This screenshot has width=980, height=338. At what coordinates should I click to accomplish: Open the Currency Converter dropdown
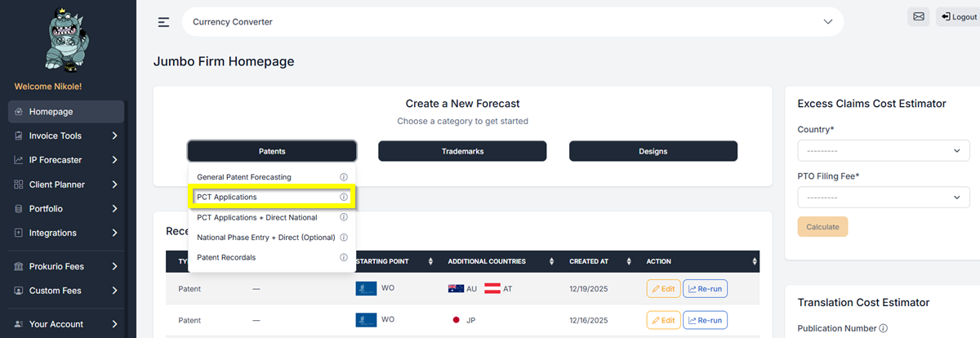coord(512,22)
